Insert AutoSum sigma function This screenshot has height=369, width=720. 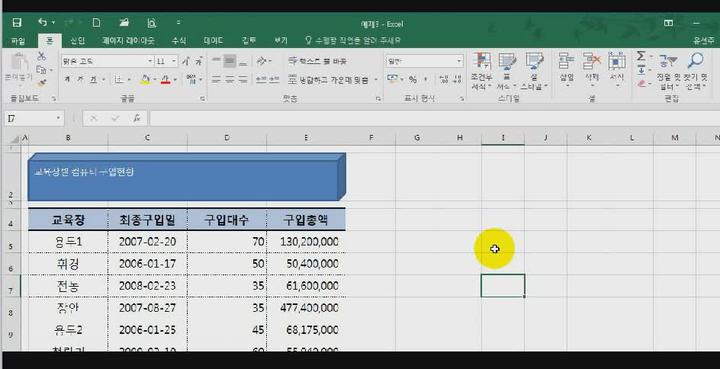tap(641, 57)
